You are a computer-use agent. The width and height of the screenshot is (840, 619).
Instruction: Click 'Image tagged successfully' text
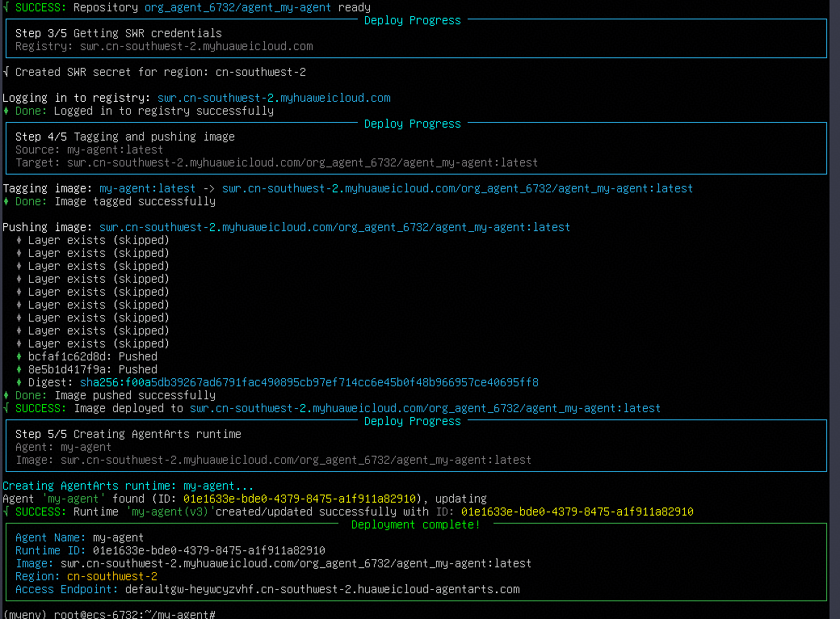click(x=135, y=201)
